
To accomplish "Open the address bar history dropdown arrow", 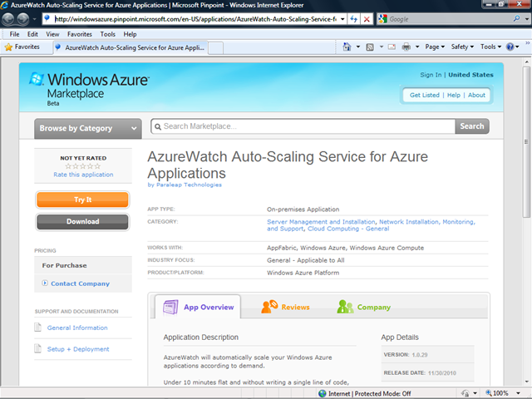I will pos(342,19).
